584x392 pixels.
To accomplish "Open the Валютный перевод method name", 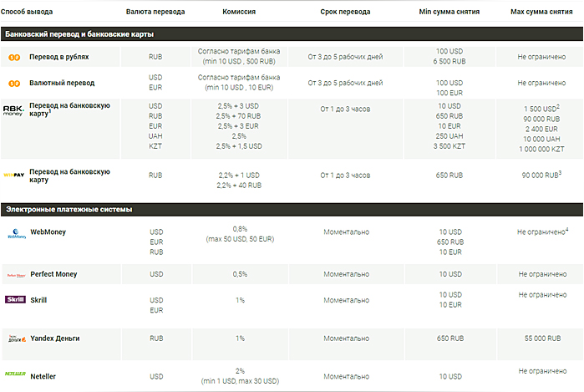I will [63, 84].
